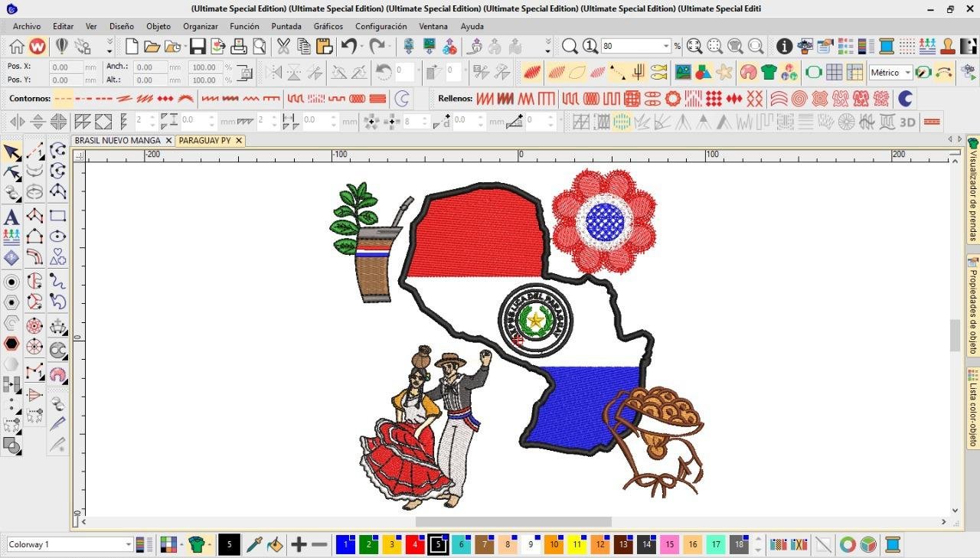980x558 pixels.
Task: Open the Puntada menu
Action: click(286, 26)
